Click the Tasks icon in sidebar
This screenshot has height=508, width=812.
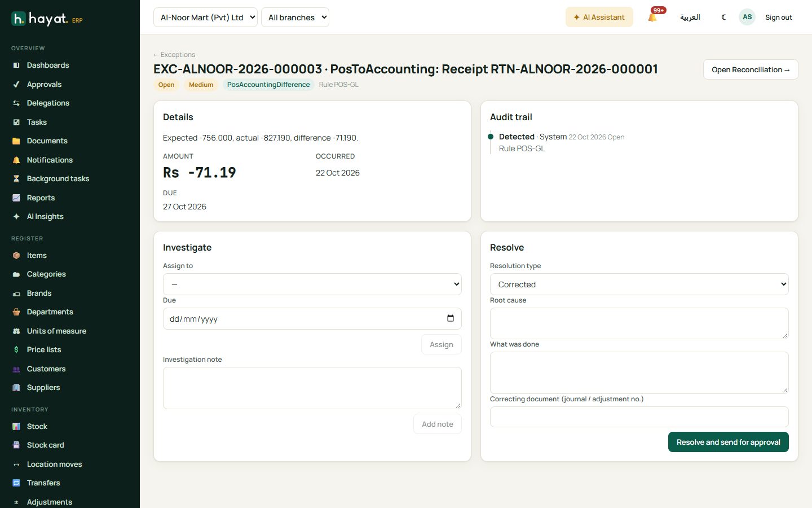click(x=16, y=122)
